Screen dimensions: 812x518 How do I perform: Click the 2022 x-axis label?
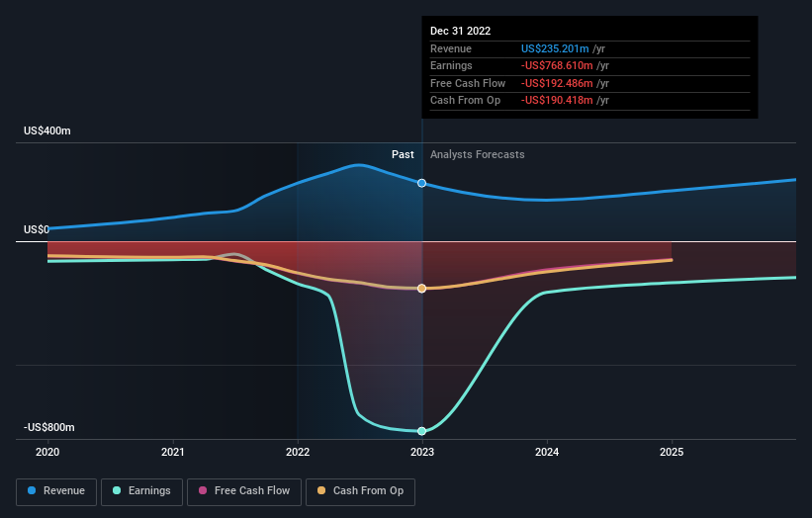tap(298, 452)
